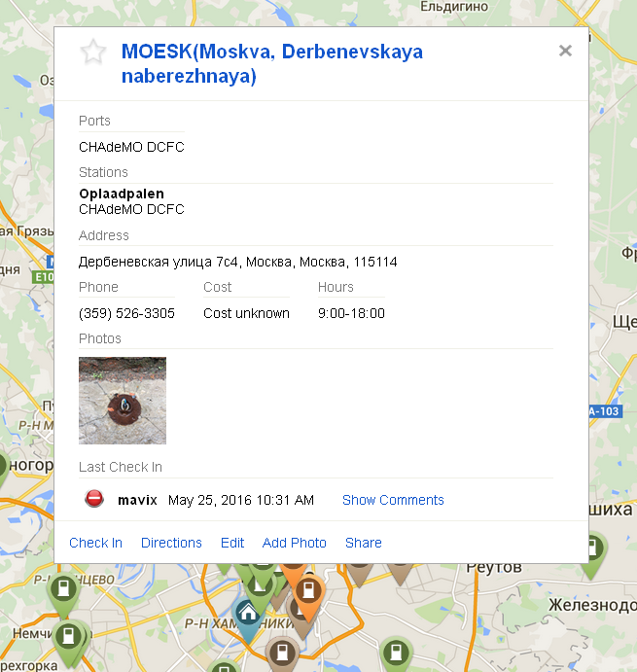Select the orange charger pin on map
The height and width of the screenshot is (672, 637).
point(308,593)
